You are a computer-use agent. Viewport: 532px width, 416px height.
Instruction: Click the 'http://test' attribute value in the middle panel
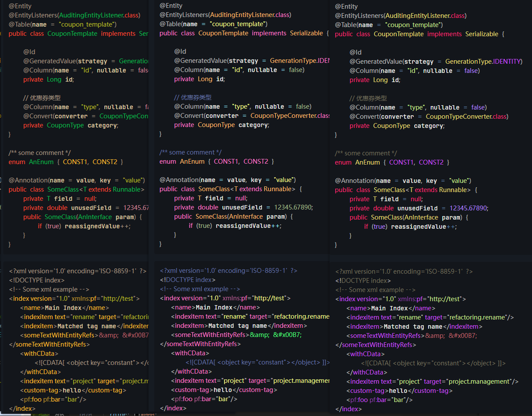[x=269, y=298]
